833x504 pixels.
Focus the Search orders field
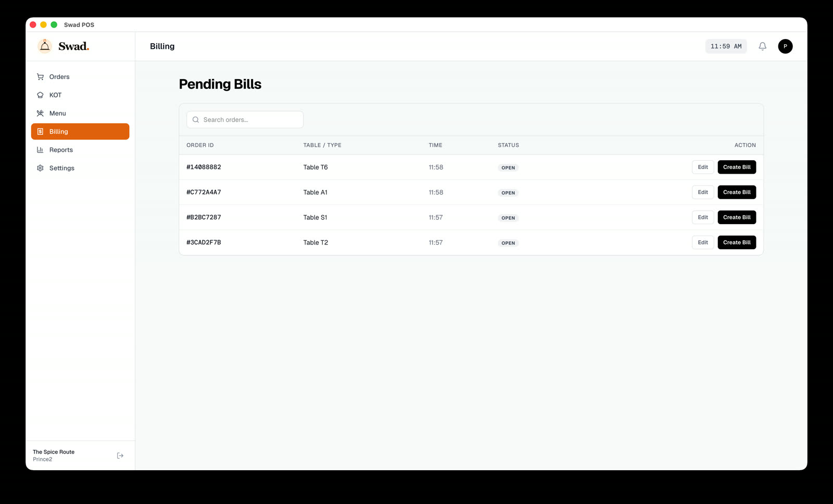[x=245, y=120]
